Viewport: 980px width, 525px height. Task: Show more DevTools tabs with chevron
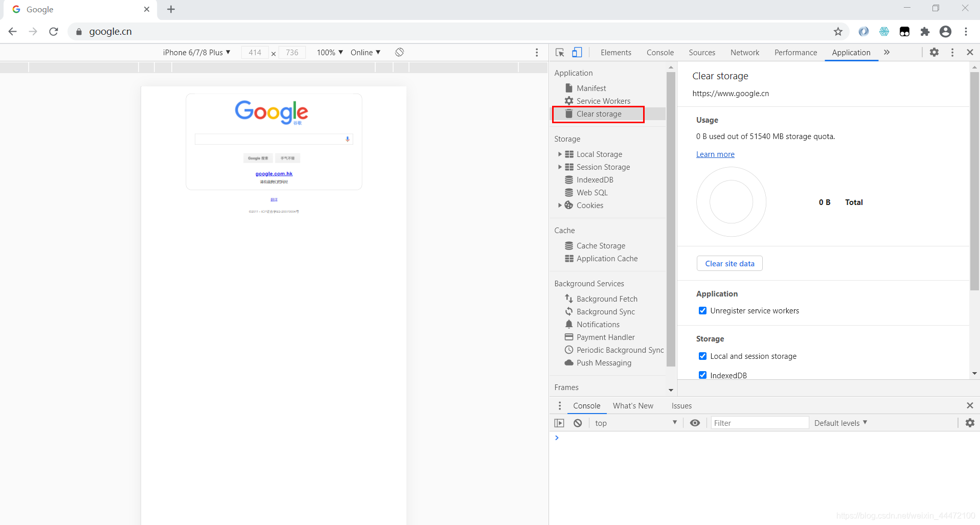(x=886, y=52)
